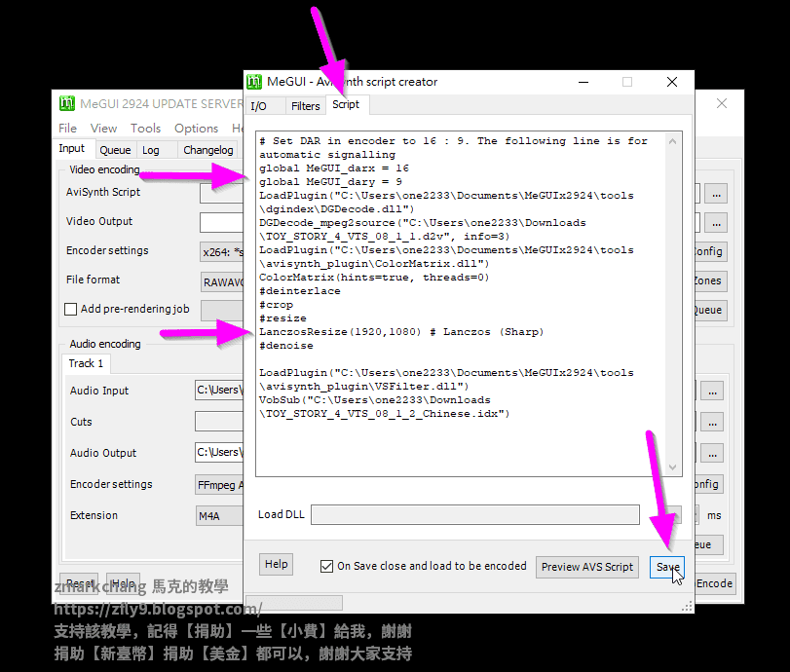Screen dimensions: 790x672
Task: Click the Video Output path field
Action: (x=222, y=223)
